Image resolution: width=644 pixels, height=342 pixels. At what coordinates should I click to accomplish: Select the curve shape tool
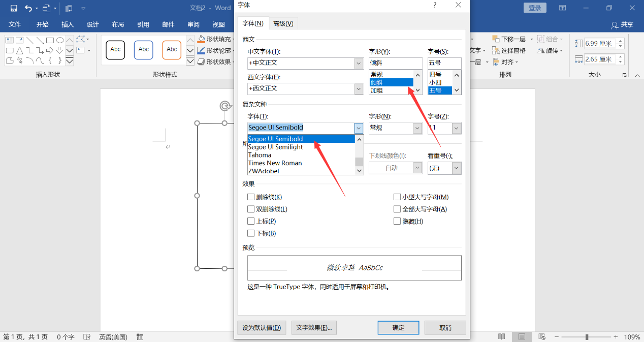40,60
